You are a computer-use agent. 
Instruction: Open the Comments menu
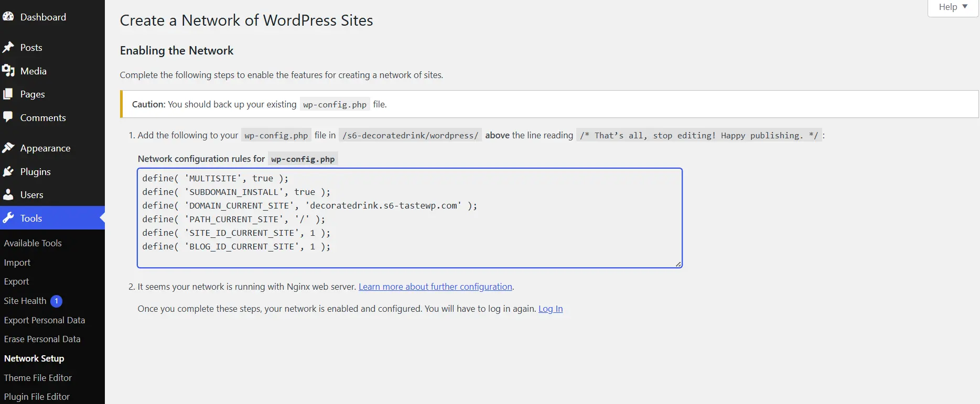click(43, 117)
